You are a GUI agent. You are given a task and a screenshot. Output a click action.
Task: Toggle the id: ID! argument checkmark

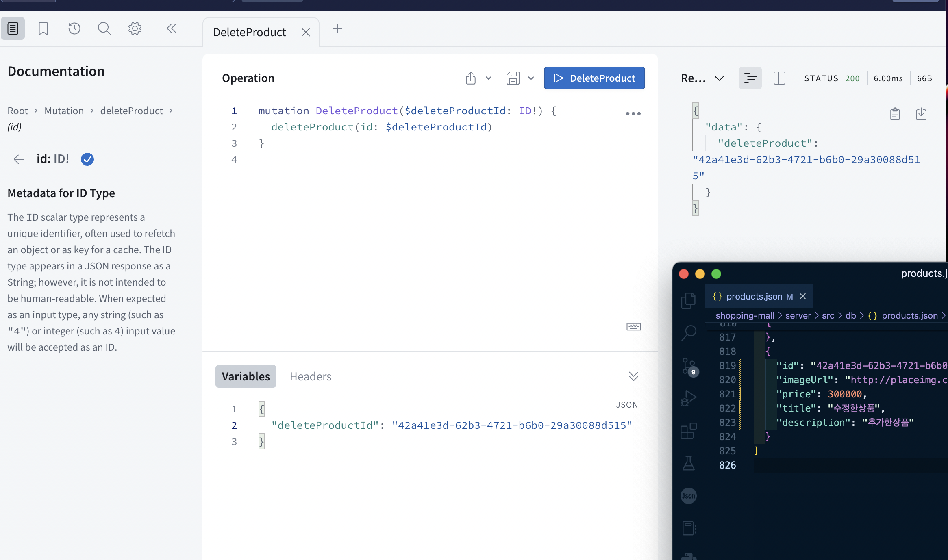pos(87,159)
